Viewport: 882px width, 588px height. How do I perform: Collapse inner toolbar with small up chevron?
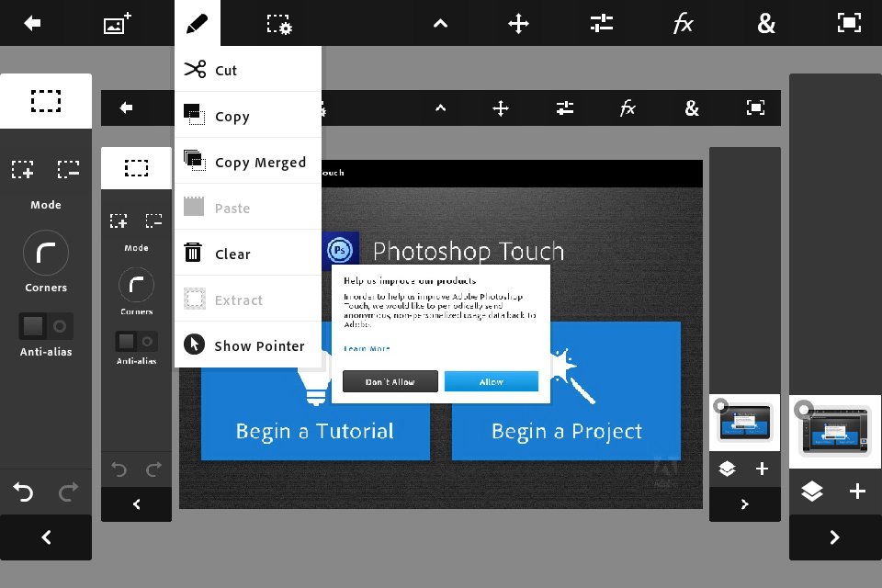tap(440, 108)
